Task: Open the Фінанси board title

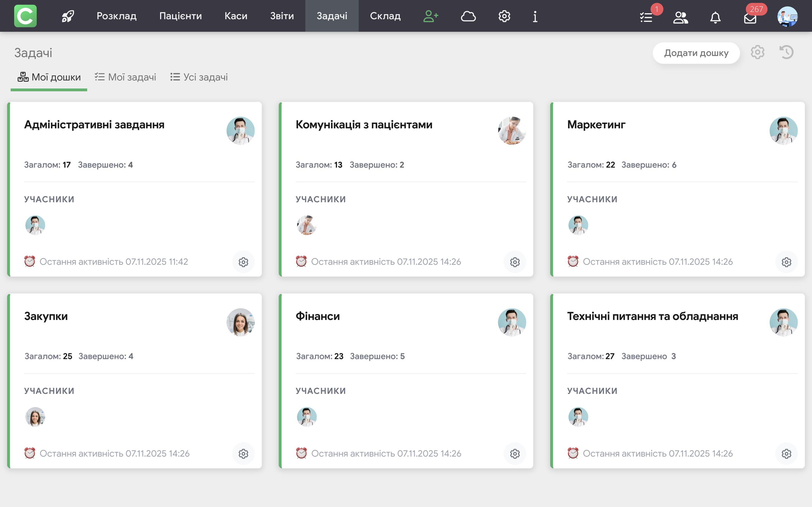Action: 317,316
